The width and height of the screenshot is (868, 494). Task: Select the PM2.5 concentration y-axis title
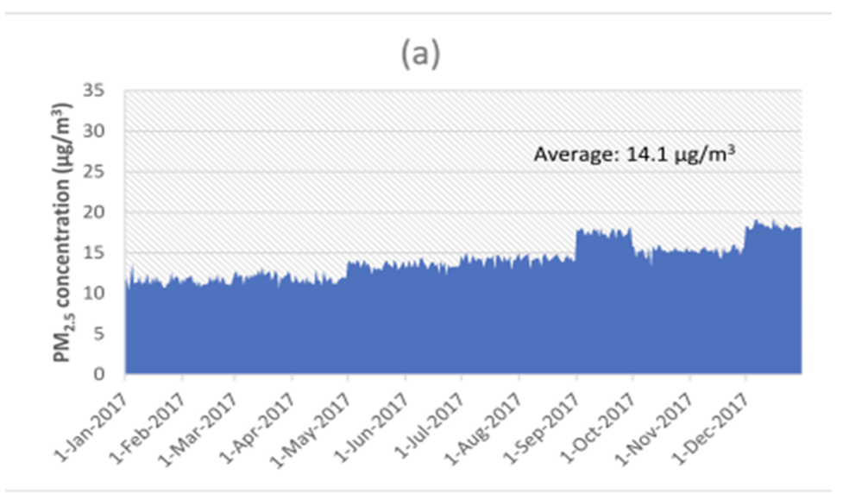click(x=66, y=231)
